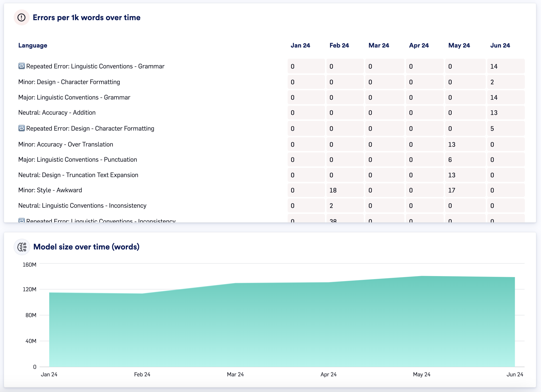Click Feb 24 value 18 for Minor Style Awkward
This screenshot has width=541, height=392.
(345, 190)
